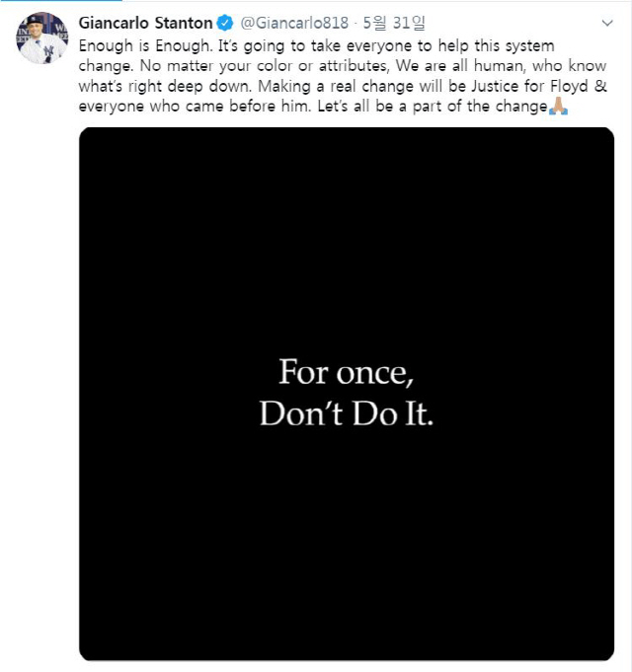Open Giancarlo Stanton's profile avatar photo
Viewport: 632px width, 672px height.
pos(40,39)
